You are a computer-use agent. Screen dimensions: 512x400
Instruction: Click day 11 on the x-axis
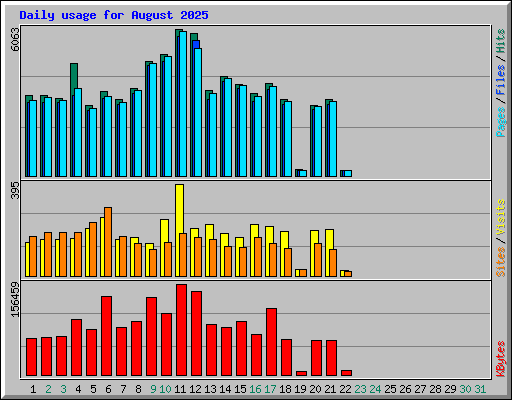(x=180, y=389)
